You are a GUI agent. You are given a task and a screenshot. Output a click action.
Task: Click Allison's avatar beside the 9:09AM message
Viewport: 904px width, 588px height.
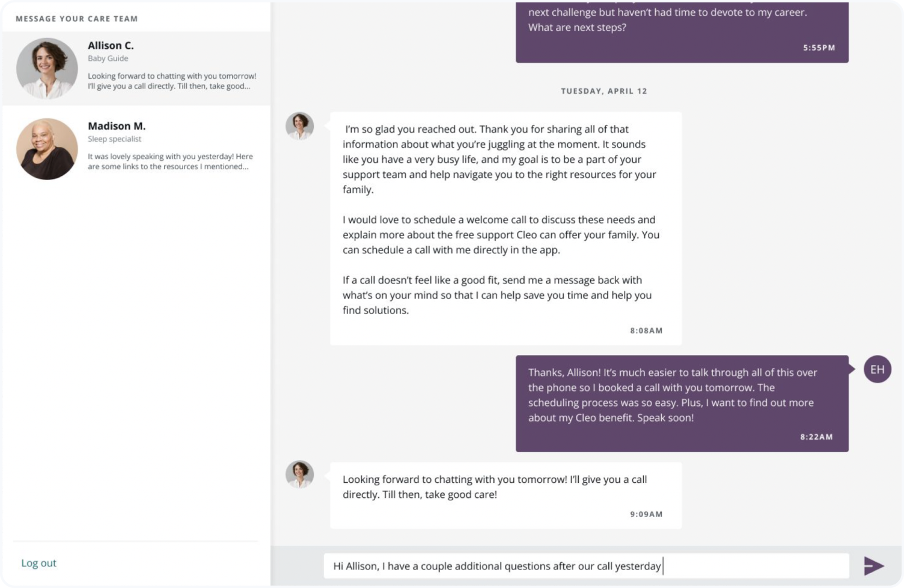coord(299,474)
